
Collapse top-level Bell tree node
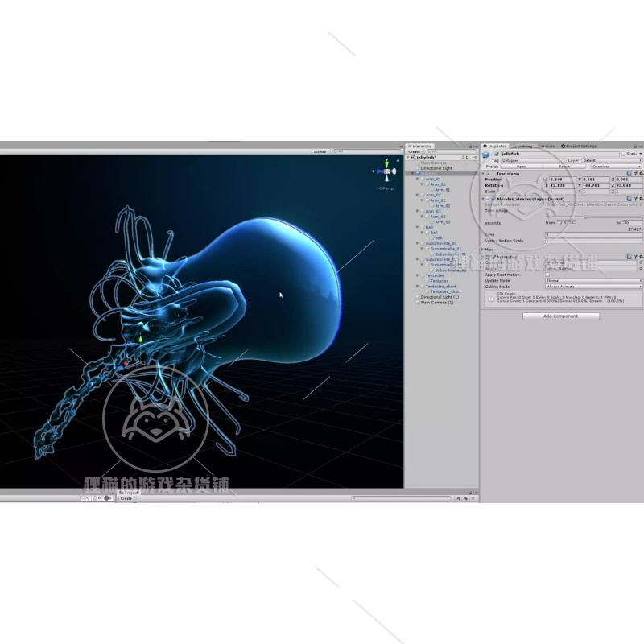[x=417, y=227]
